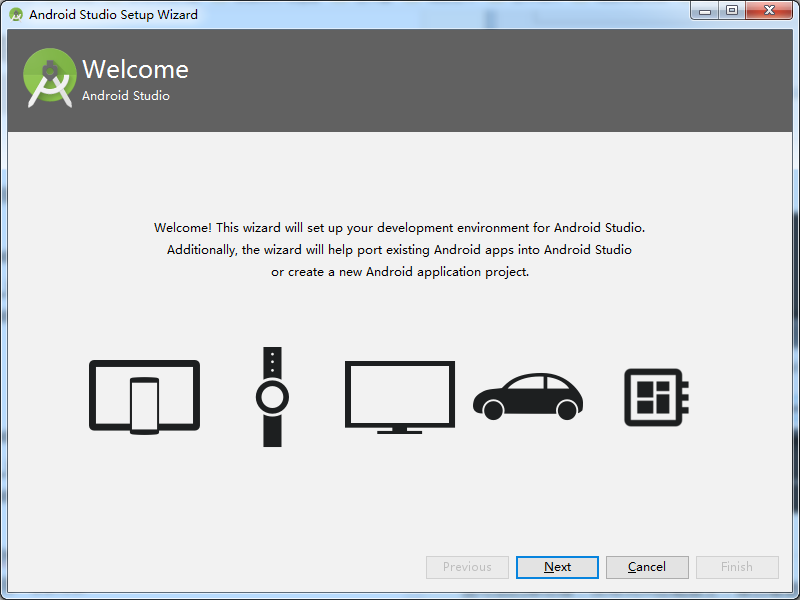Click the Android Wear watch icon
The width and height of the screenshot is (800, 600).
(x=272, y=397)
